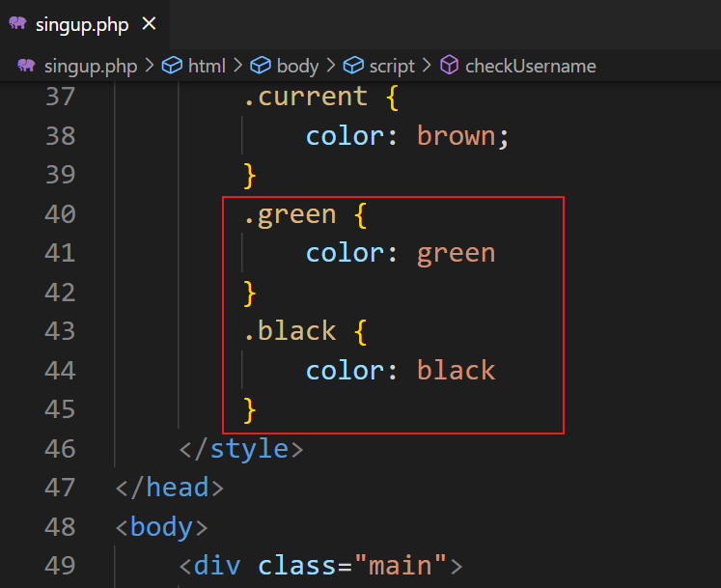The image size is (721, 588).
Task: Open singup.php breadcrumb file segment
Action: (91, 66)
